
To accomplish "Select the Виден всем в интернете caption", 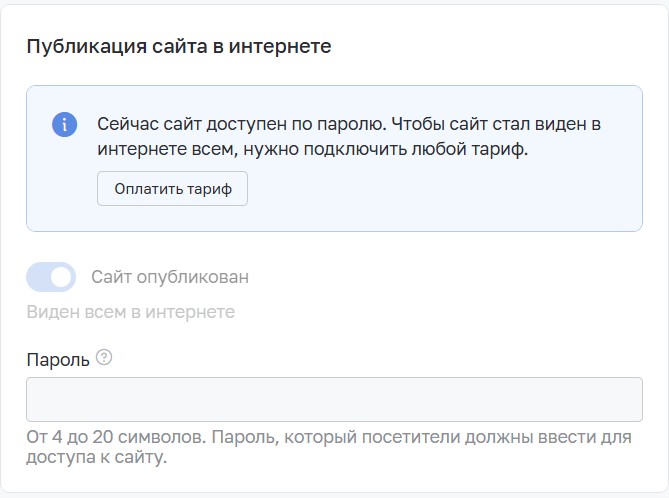I will pos(131,312).
